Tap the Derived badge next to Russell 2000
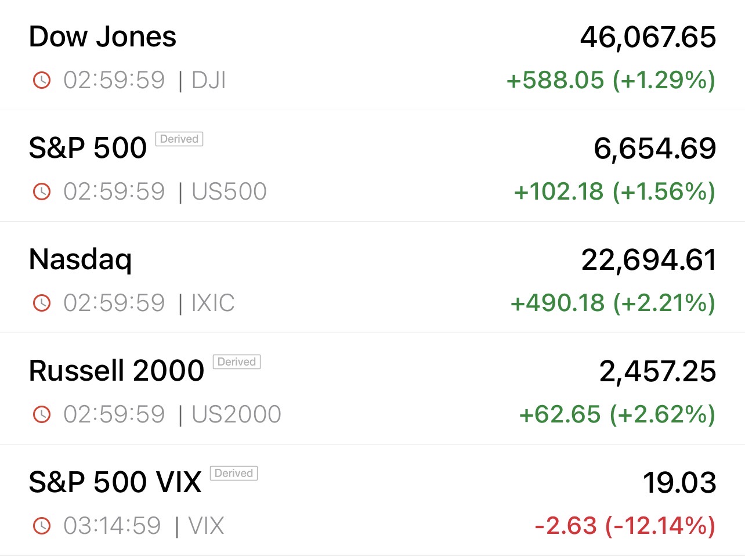Viewport: 745px width, 560px height. (x=237, y=362)
